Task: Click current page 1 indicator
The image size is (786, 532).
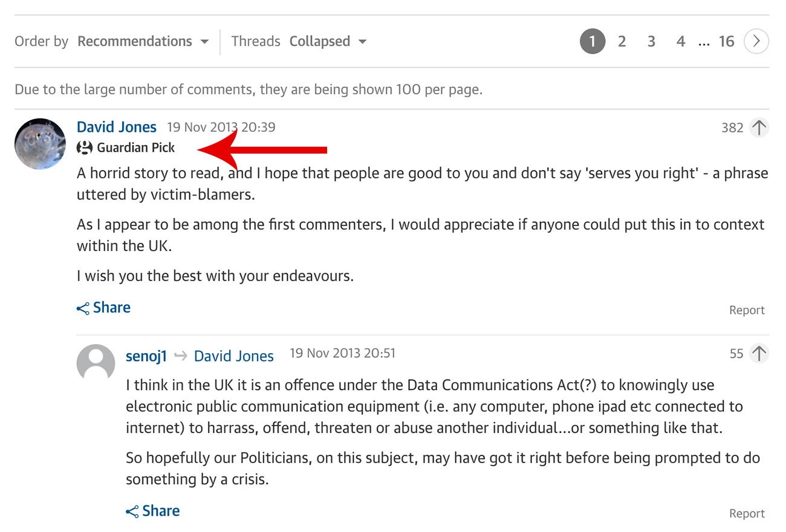Action: tap(593, 42)
